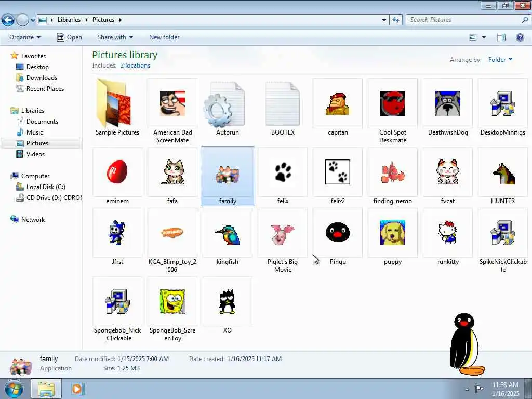The height and width of the screenshot is (399, 532).
Task: Click the Pingu desktop pet penguin
Action: 467,344
